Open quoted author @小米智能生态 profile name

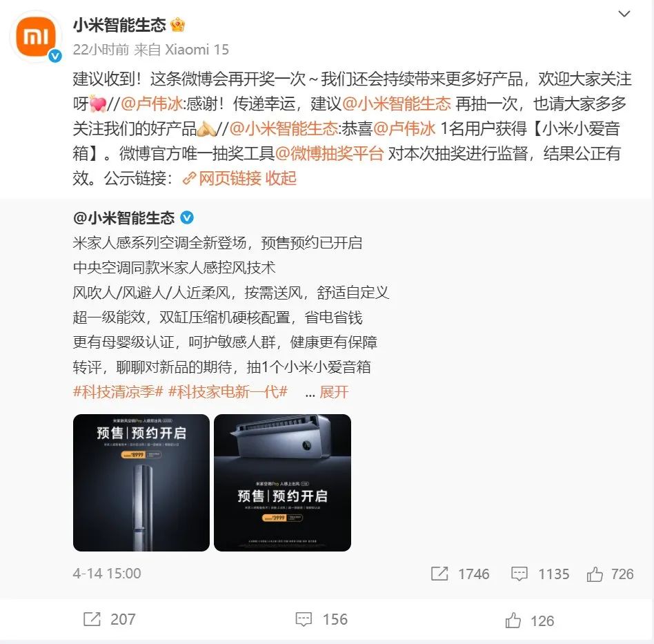124,218
